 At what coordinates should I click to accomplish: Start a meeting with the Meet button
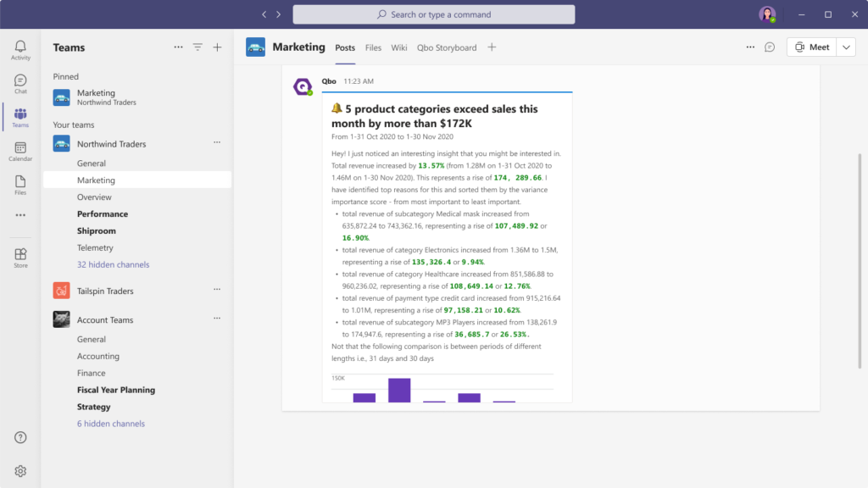tap(811, 47)
